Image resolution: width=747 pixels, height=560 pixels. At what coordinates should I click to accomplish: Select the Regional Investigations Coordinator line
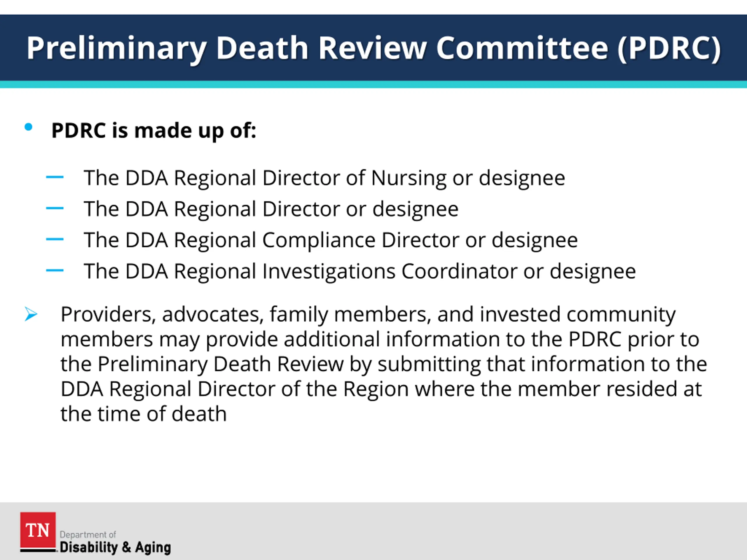click(360, 271)
